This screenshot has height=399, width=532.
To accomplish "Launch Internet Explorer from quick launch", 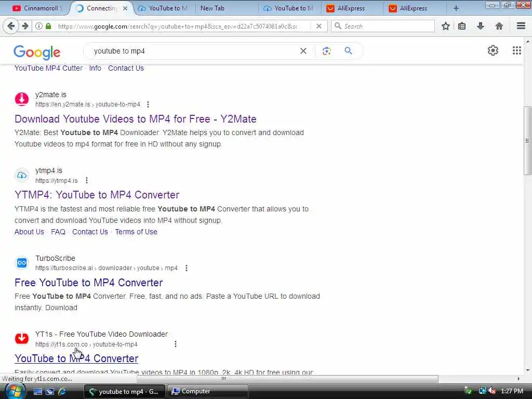I will 62,391.
